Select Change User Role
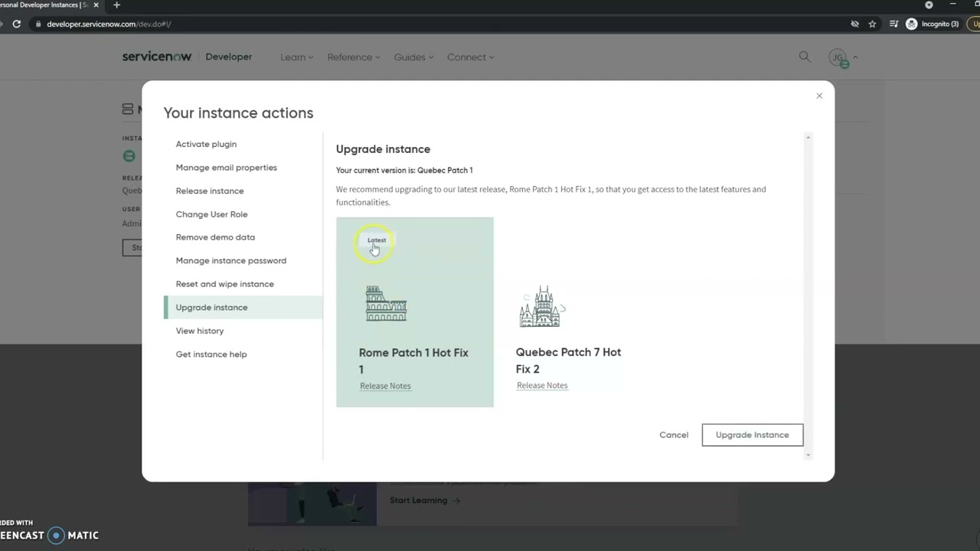The height and width of the screenshot is (551, 980). click(x=211, y=214)
